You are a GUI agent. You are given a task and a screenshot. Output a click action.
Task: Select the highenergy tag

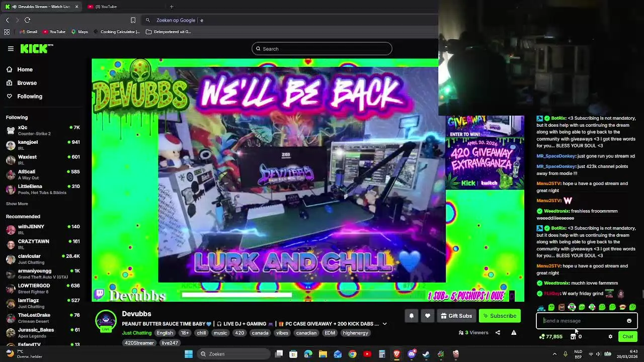click(x=356, y=333)
